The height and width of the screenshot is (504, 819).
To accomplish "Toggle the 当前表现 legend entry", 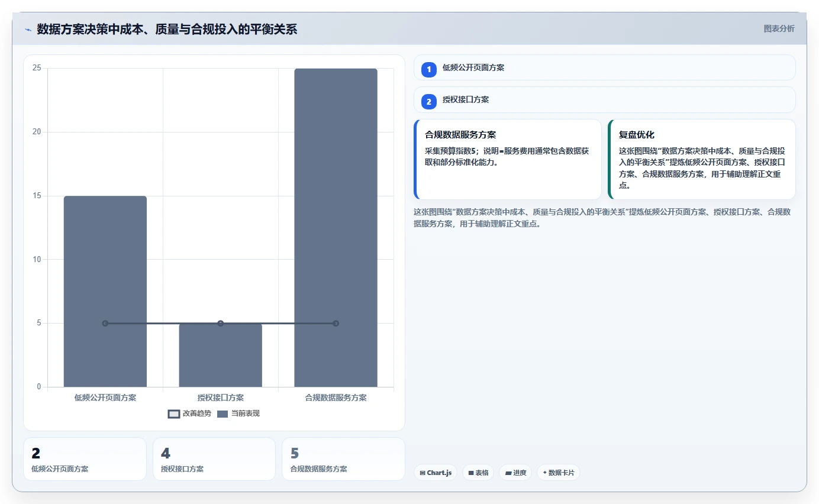I will pos(238,413).
